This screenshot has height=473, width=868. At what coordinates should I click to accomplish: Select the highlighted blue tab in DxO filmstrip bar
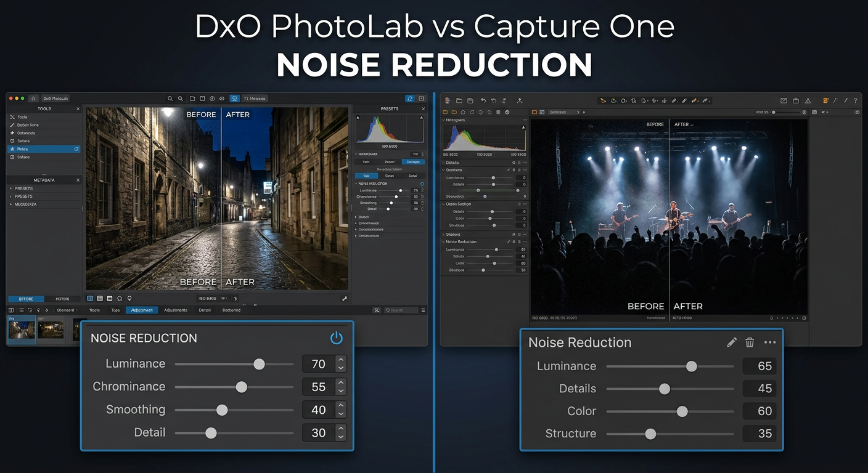[x=142, y=310]
